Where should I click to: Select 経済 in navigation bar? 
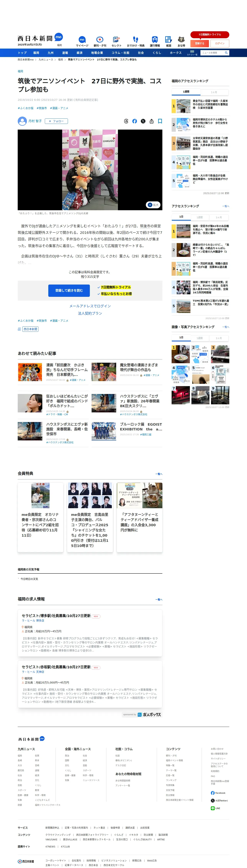coord(79,53)
